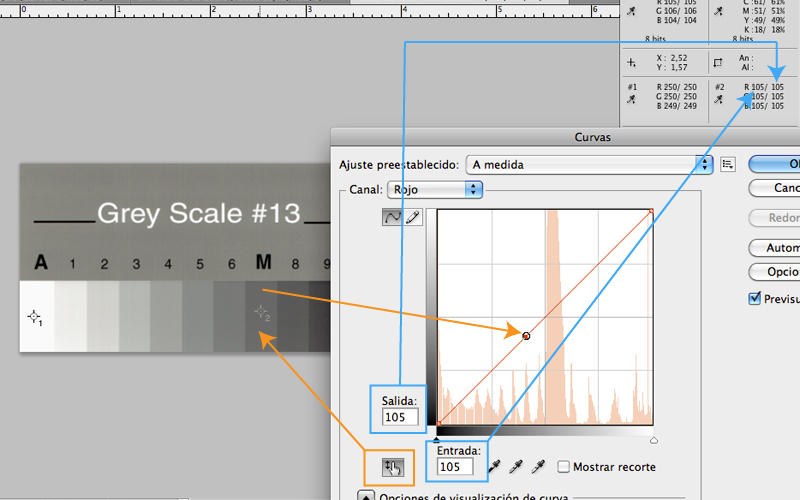Click the Salida value input field

pyautogui.click(x=397, y=417)
